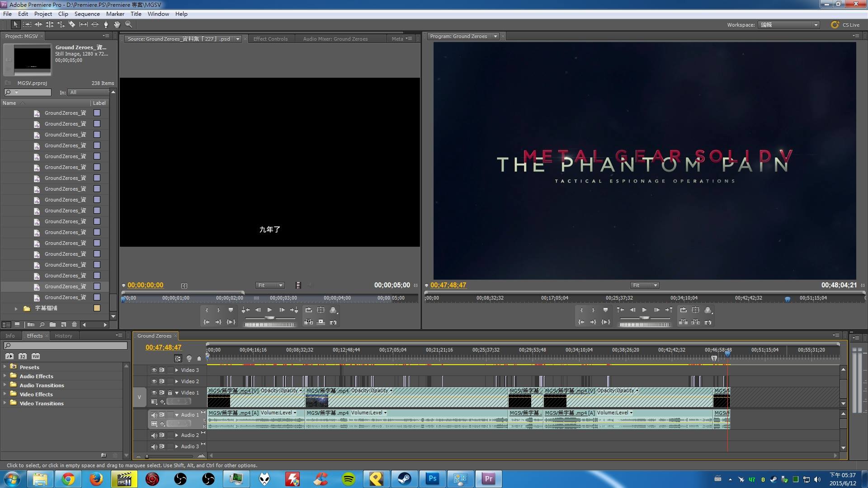This screenshot has height=488, width=868.
Task: Select the Slip tool
Action: 84,24
